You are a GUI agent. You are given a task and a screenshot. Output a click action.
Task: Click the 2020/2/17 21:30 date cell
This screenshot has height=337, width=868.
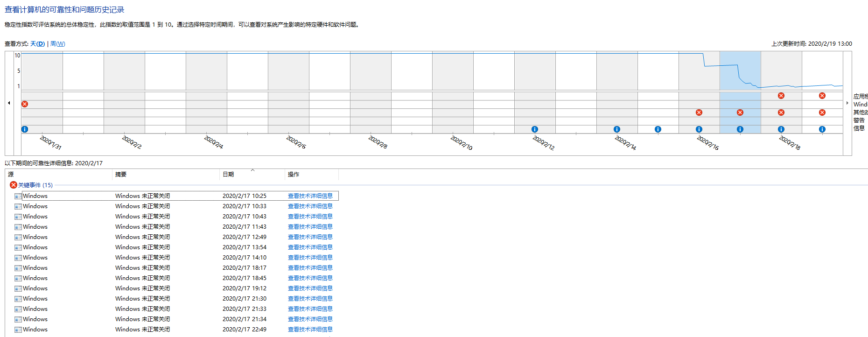pyautogui.click(x=245, y=299)
